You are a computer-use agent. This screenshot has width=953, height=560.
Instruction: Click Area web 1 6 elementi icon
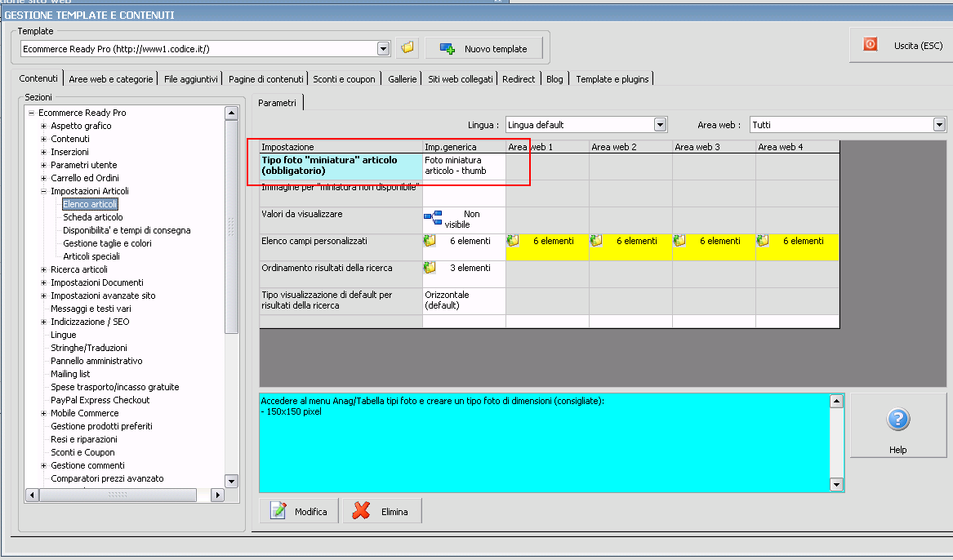pos(513,241)
